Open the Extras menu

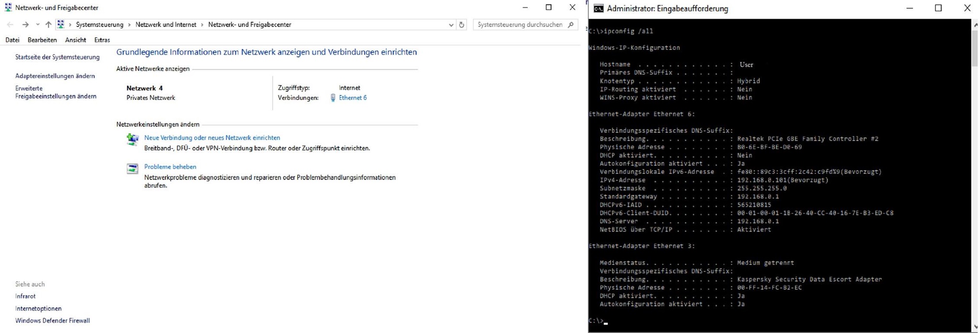click(x=102, y=40)
